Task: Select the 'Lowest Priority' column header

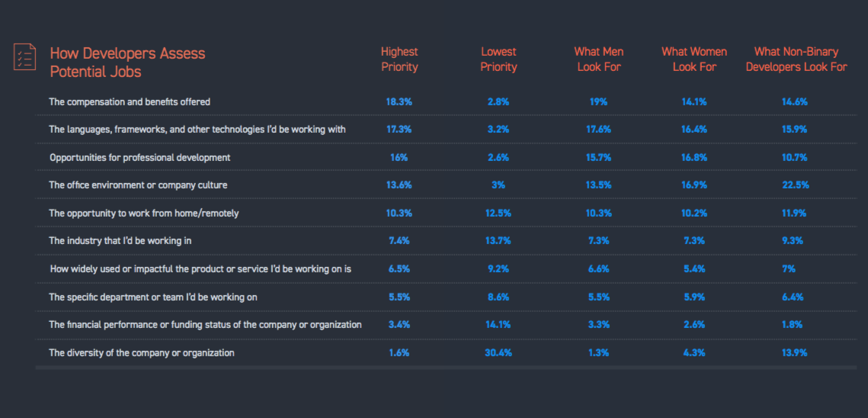Action: coord(498,59)
